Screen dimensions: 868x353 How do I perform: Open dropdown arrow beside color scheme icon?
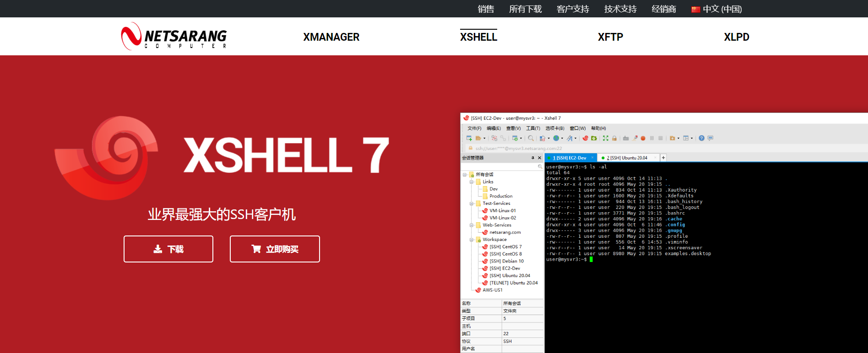[x=549, y=138]
